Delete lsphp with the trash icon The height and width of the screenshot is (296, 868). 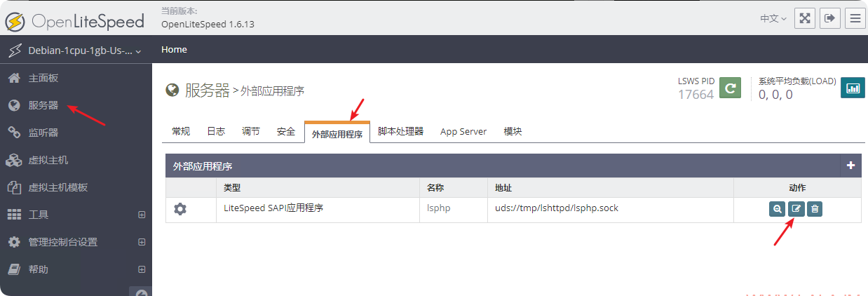(814, 208)
